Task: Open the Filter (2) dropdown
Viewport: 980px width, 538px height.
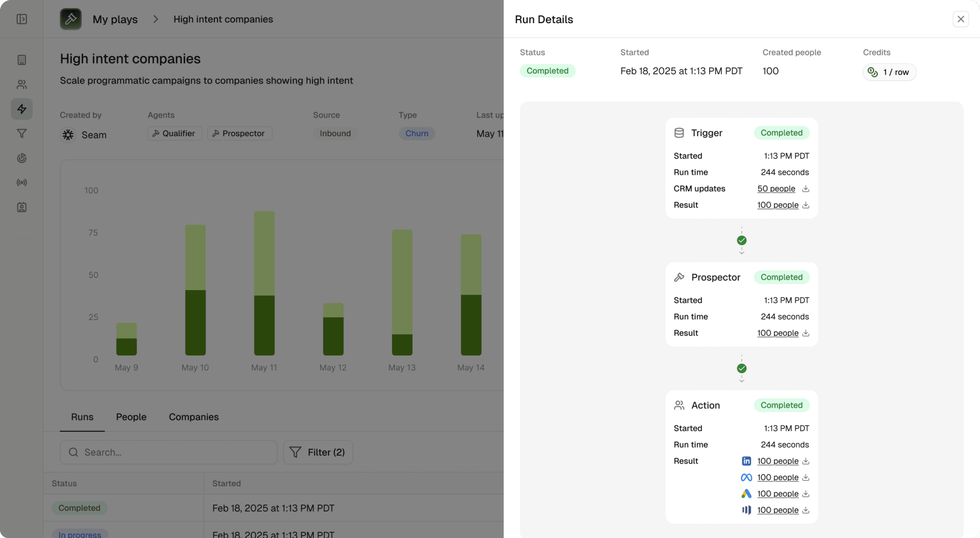Action: click(318, 452)
